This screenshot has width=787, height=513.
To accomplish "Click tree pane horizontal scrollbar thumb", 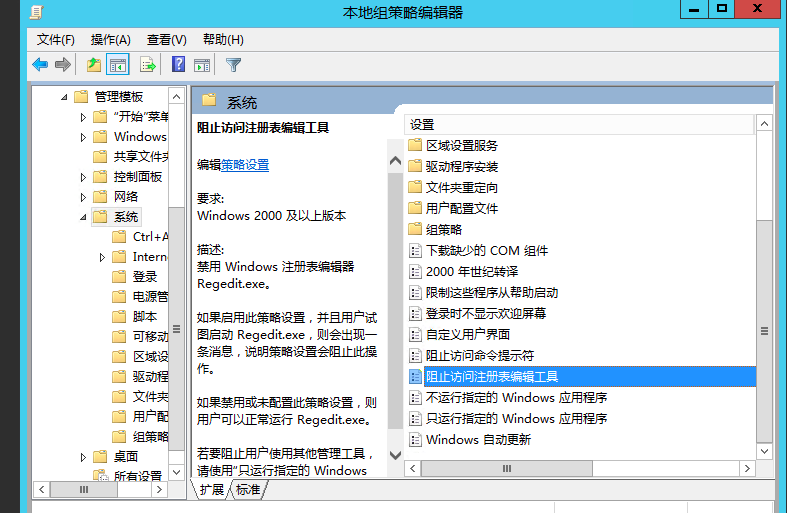I will (84, 489).
